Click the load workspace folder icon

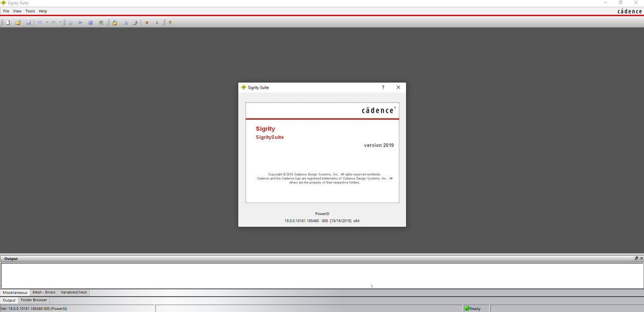coord(114,23)
